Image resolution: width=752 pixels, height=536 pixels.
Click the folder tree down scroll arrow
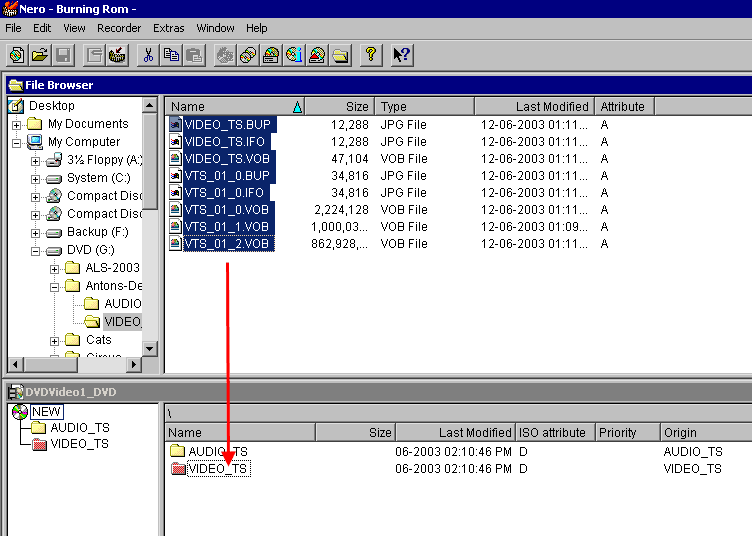150,349
